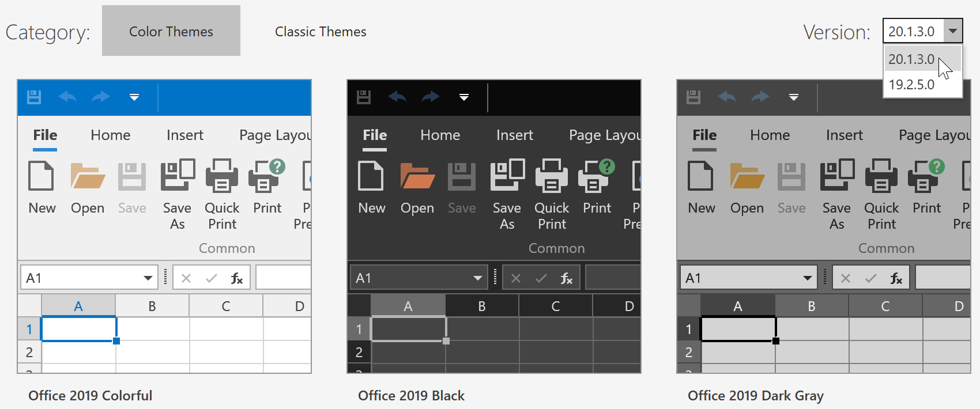Click Quick Print icon in Black theme ribbon

point(552,176)
